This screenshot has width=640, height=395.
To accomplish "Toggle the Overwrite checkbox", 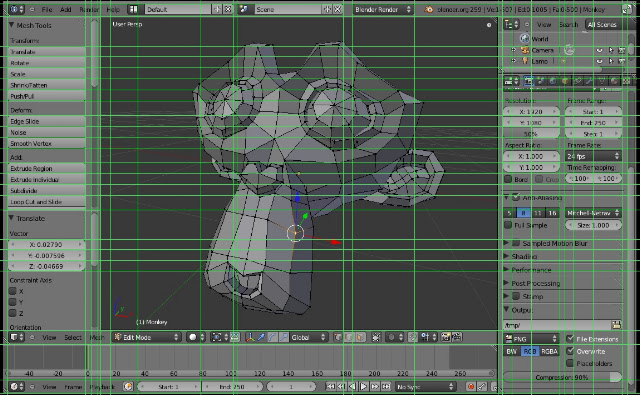I will click(570, 351).
